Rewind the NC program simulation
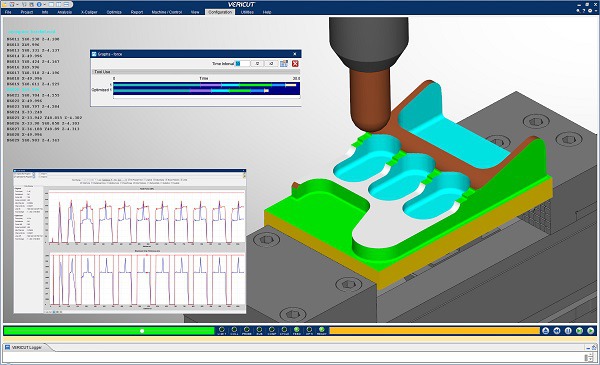The width and height of the screenshot is (600, 365). tap(557, 331)
